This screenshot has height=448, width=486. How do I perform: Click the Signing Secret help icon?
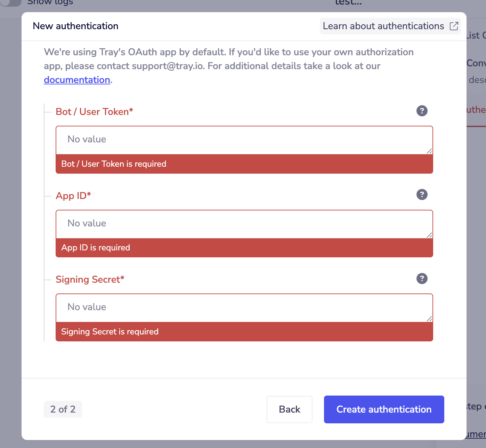(422, 279)
